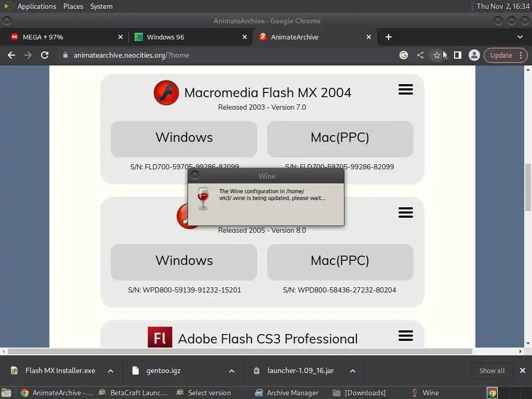
Task: Open the Chrome profile avatar
Action: (474, 55)
